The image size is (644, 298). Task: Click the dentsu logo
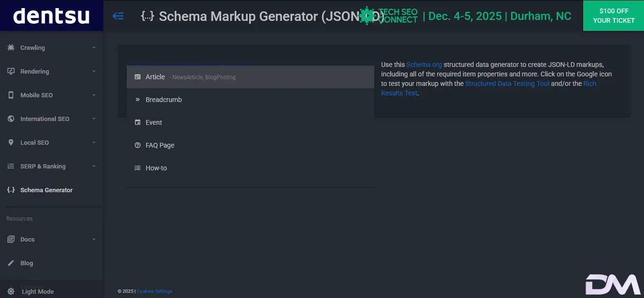click(x=51, y=16)
